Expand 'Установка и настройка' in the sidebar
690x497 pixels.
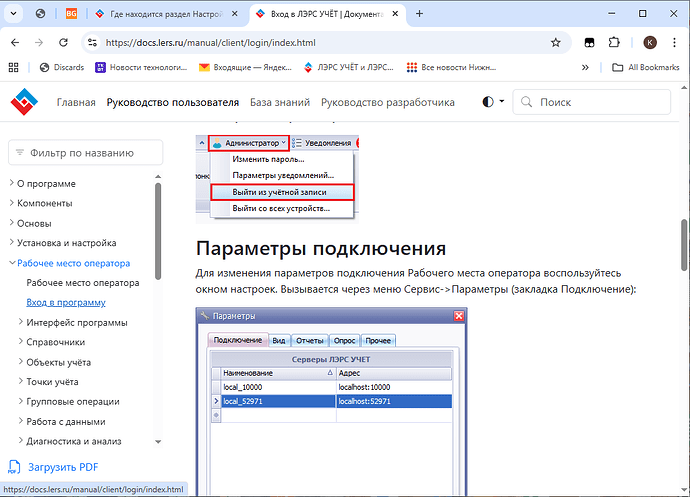[10, 243]
